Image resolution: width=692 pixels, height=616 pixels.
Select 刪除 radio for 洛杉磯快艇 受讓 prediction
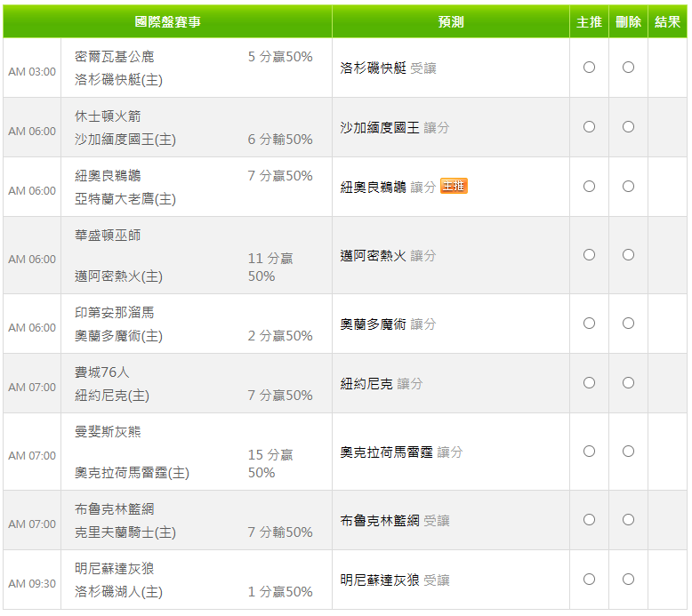click(628, 68)
